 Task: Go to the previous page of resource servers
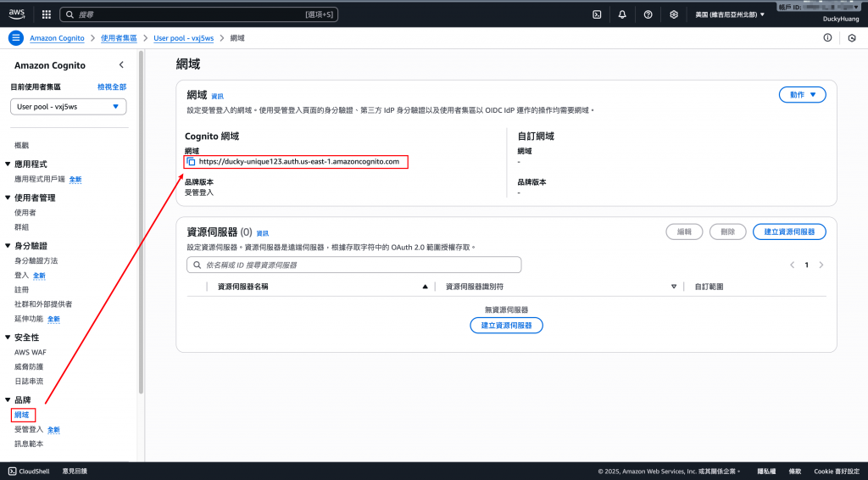click(x=793, y=265)
